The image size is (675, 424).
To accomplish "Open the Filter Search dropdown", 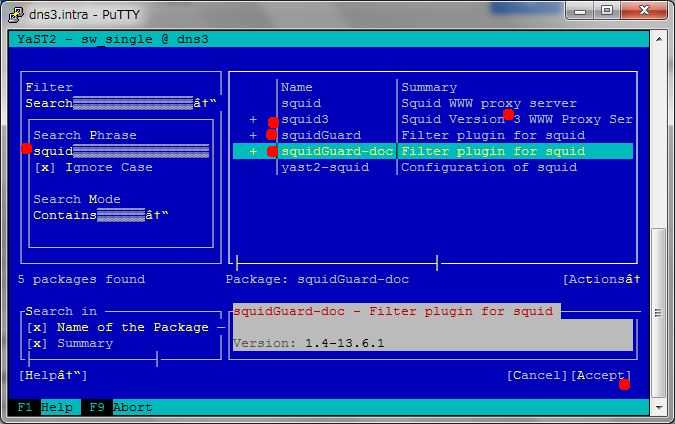I will pos(121,103).
